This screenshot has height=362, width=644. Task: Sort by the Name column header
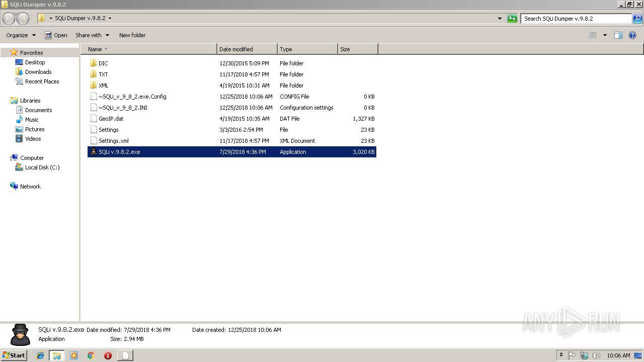(x=149, y=49)
